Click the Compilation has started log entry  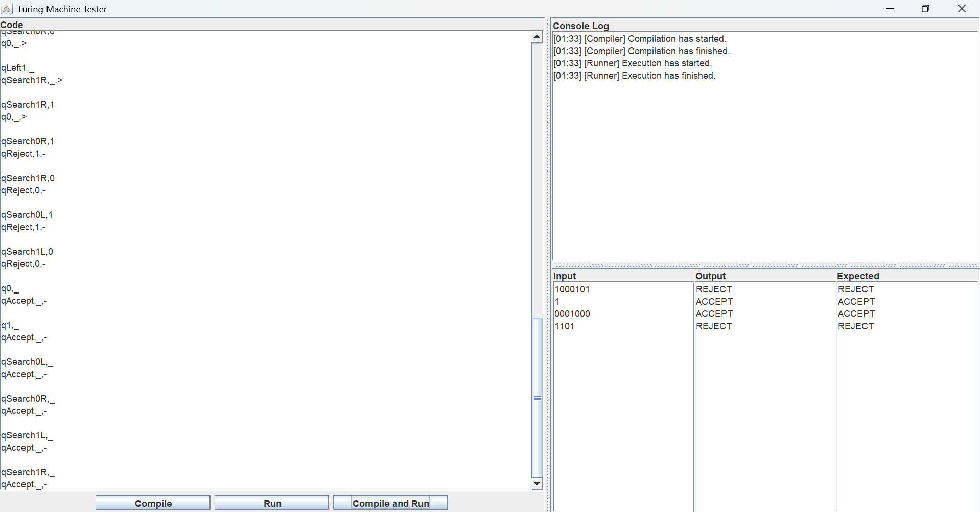click(639, 39)
